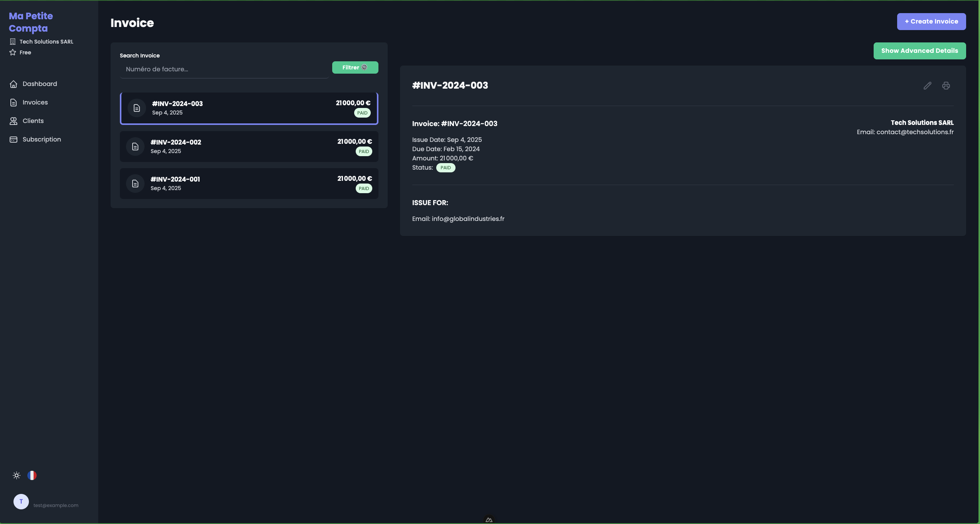This screenshot has height=524, width=980.
Task: Click the Create Invoice button
Action: point(931,22)
